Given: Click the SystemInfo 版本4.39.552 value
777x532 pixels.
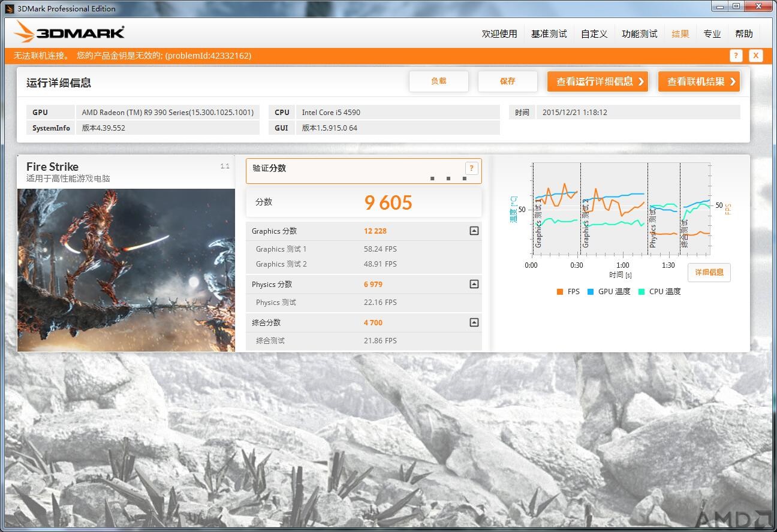Looking at the screenshot, I should 168,128.
